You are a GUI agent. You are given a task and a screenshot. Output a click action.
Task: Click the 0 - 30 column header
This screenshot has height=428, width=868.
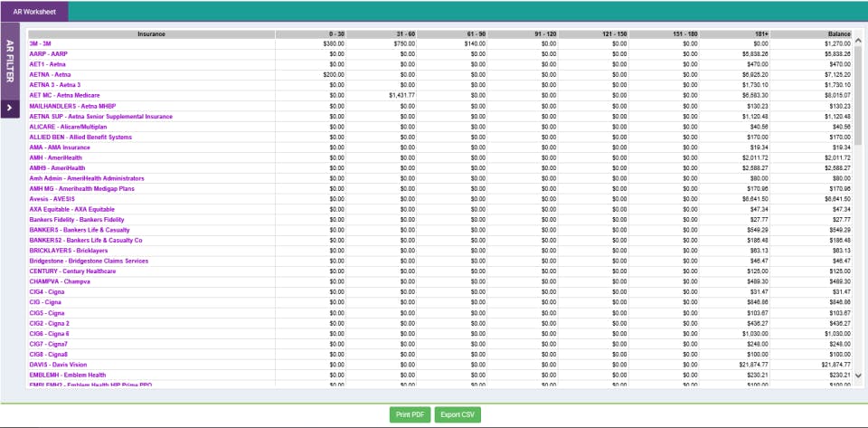(310, 34)
